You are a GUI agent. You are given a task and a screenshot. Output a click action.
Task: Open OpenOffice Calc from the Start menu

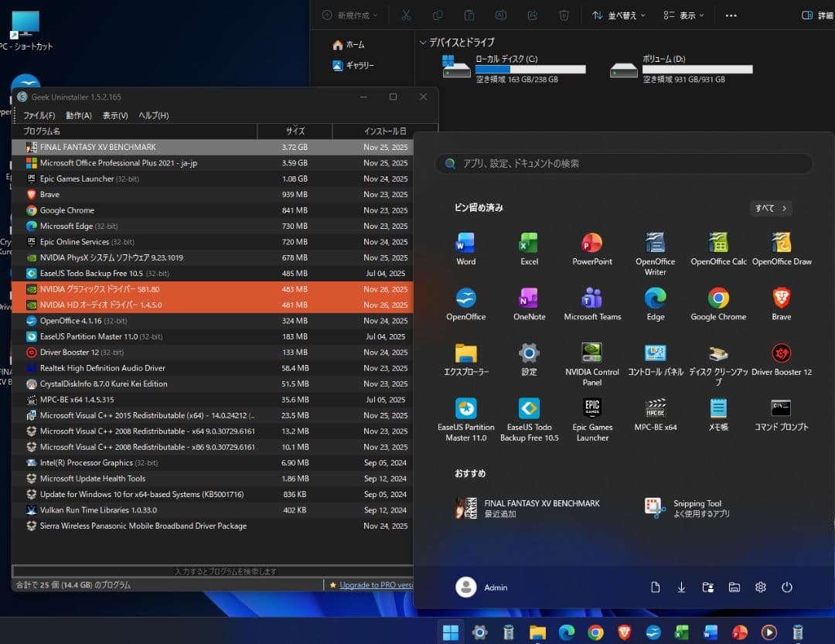717,242
